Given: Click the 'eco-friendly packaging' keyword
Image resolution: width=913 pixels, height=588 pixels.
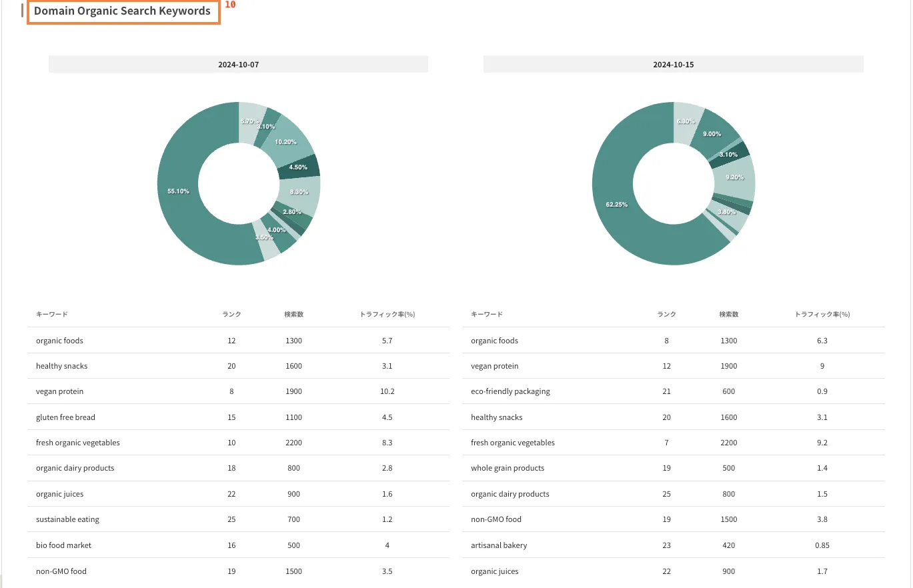Looking at the screenshot, I should (x=510, y=391).
